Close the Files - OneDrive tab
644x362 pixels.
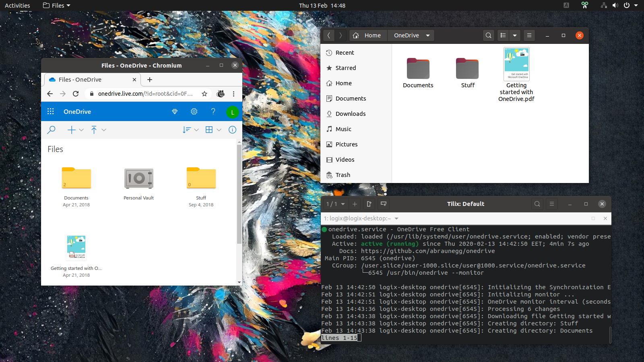[x=134, y=80]
